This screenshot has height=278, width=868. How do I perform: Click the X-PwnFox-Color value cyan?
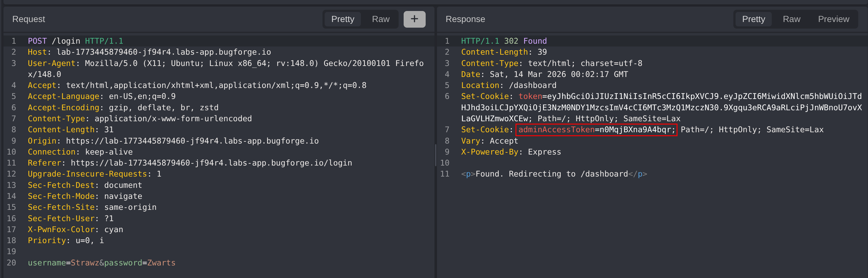[x=114, y=230]
